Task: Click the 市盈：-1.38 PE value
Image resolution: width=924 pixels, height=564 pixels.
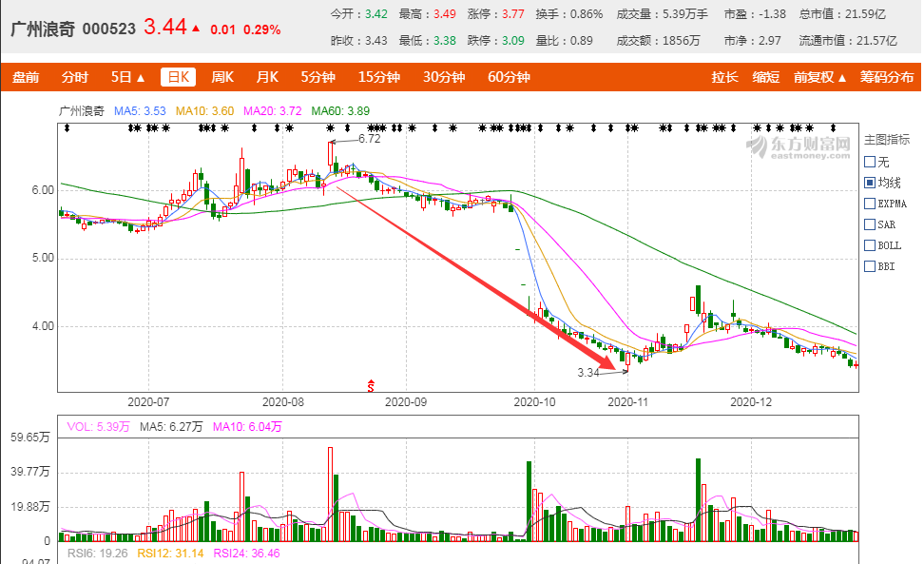Action: [755, 14]
